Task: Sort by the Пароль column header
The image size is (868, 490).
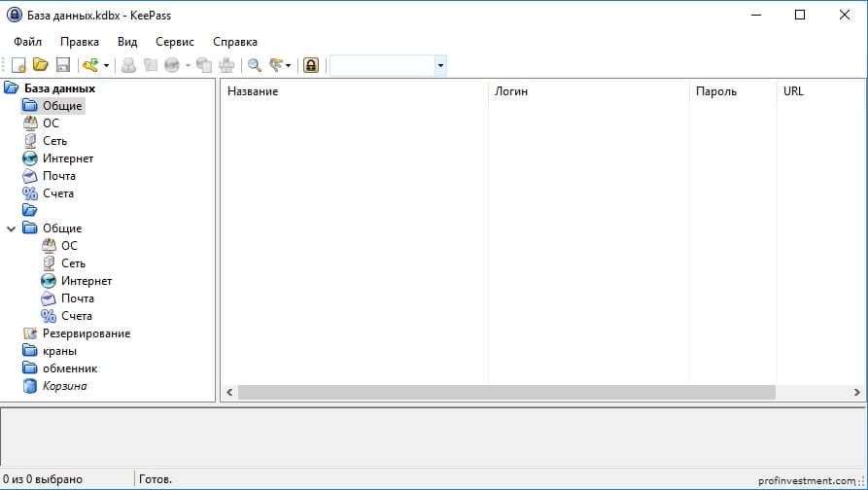Action: (x=734, y=91)
